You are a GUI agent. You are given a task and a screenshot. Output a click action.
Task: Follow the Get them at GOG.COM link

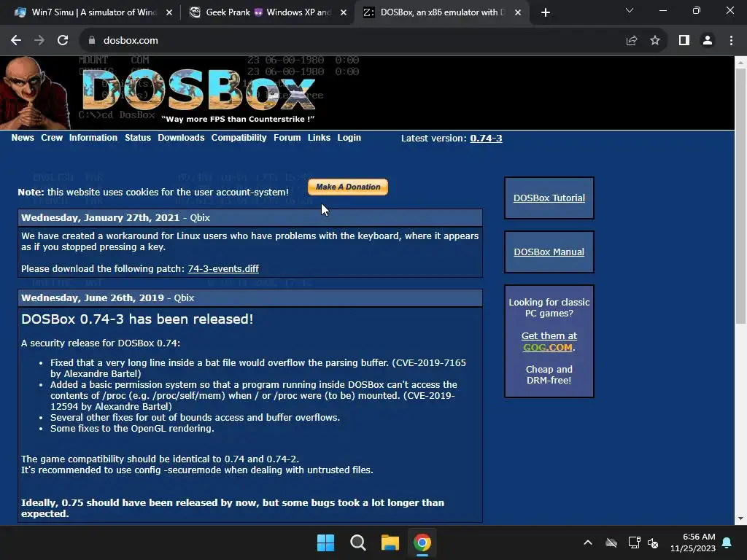click(549, 341)
